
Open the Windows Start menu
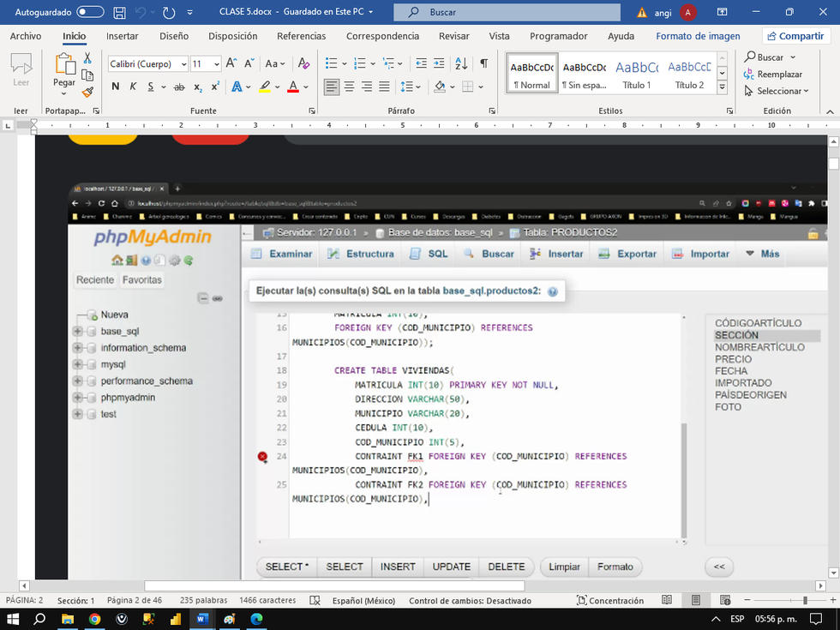13,619
